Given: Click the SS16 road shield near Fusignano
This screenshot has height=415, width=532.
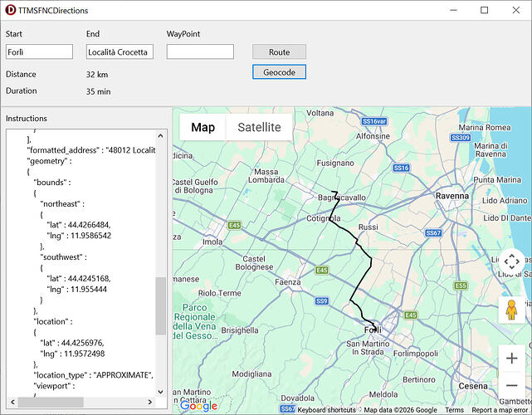Looking at the screenshot, I should (x=402, y=168).
